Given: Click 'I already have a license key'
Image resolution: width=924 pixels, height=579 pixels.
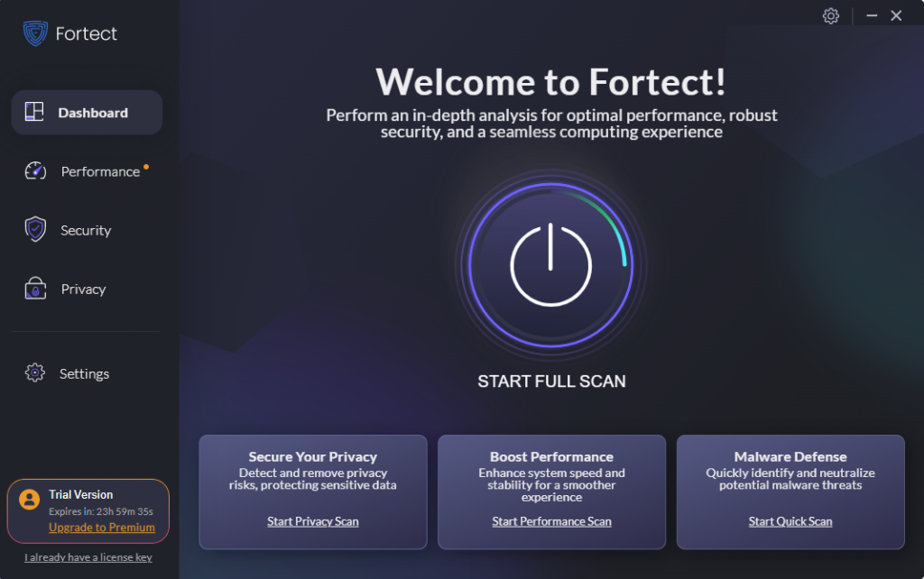Looking at the screenshot, I should pyautogui.click(x=87, y=557).
